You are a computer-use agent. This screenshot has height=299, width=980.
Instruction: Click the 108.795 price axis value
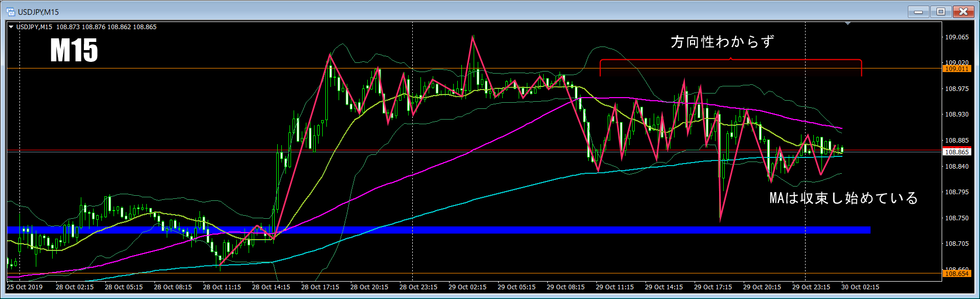(x=956, y=192)
